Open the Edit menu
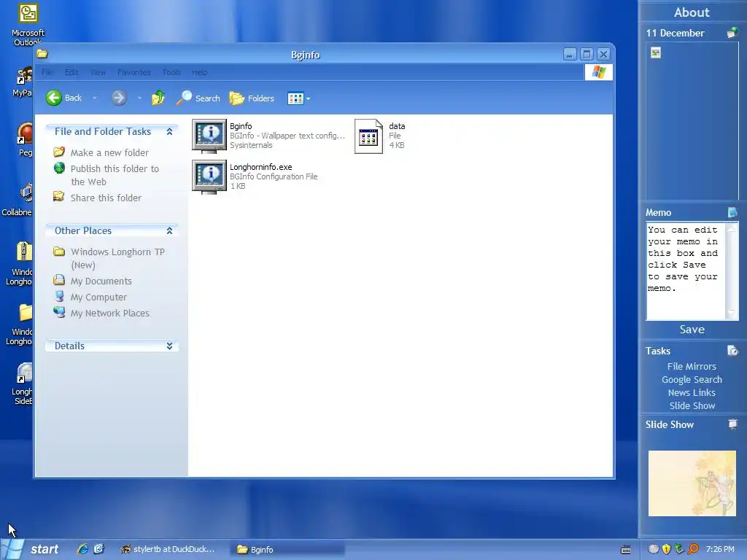Screen dimensions: 747x560 click(x=71, y=72)
